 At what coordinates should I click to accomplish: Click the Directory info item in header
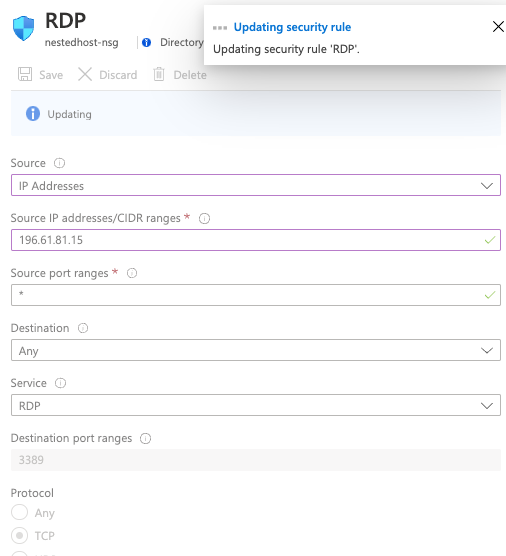pos(173,43)
